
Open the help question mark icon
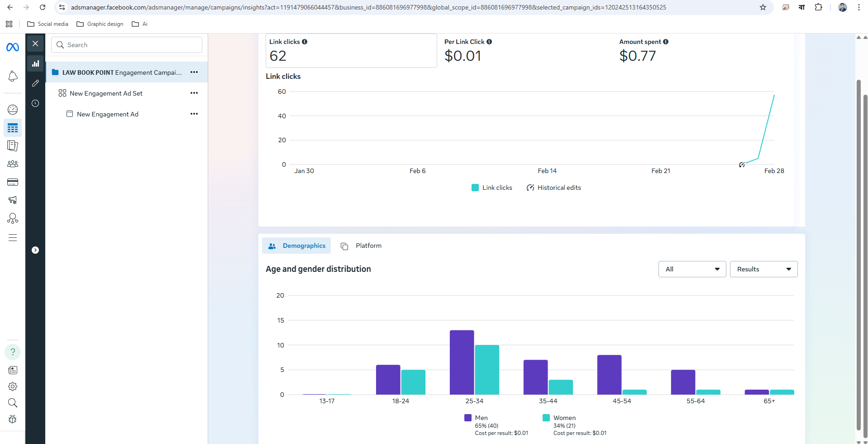click(x=13, y=352)
